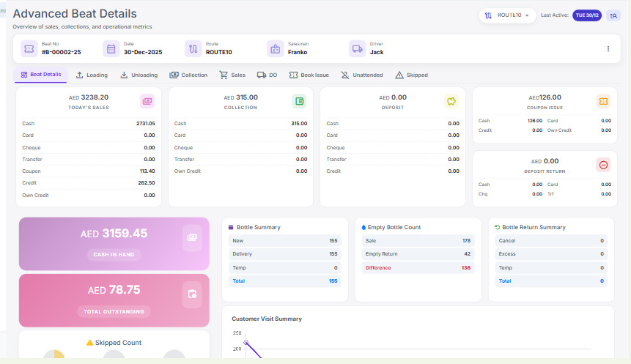
Task: Select the Beat Details tab
Action: (40, 75)
